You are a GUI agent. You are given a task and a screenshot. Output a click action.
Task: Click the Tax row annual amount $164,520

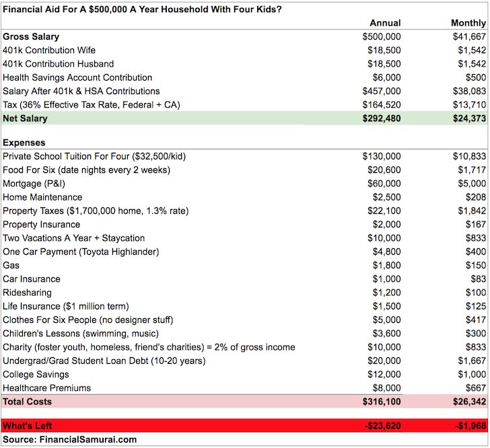381,104
